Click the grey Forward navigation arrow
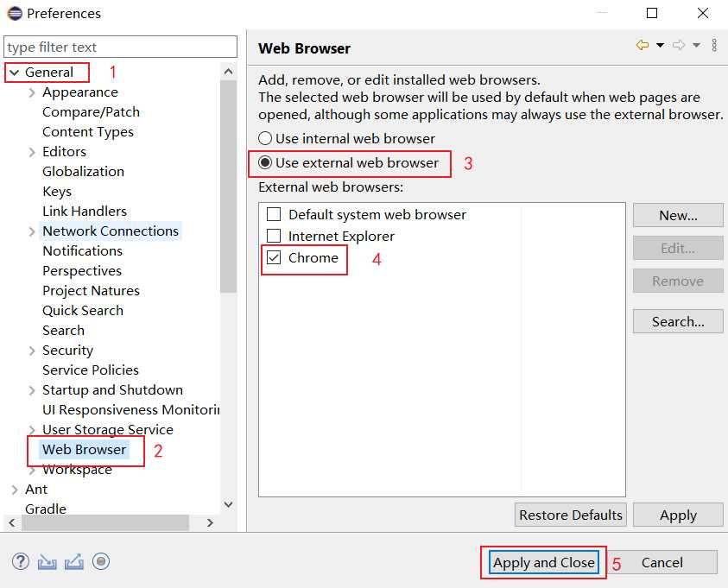728x588 pixels. 679,45
